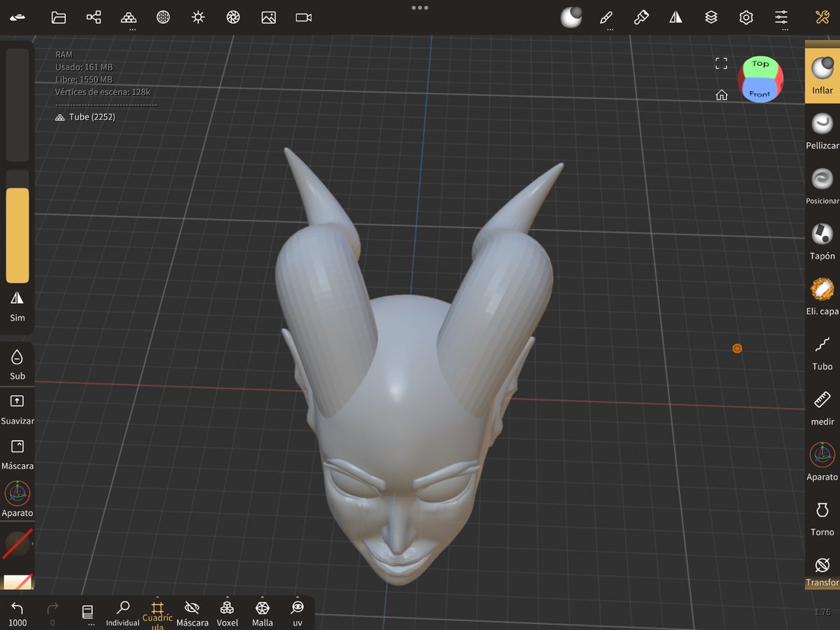Open the painting brush menu
Image resolution: width=840 pixels, height=630 pixels.
tap(641, 17)
